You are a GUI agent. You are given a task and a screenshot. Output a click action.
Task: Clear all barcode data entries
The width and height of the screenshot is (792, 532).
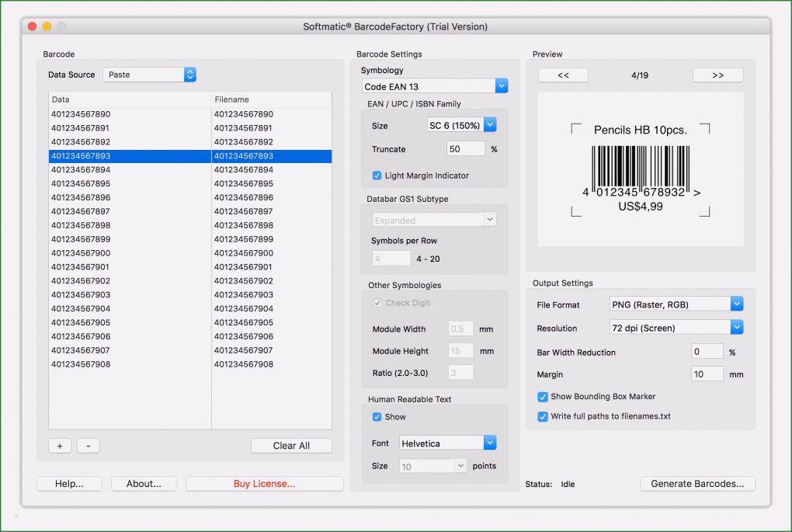[291, 445]
